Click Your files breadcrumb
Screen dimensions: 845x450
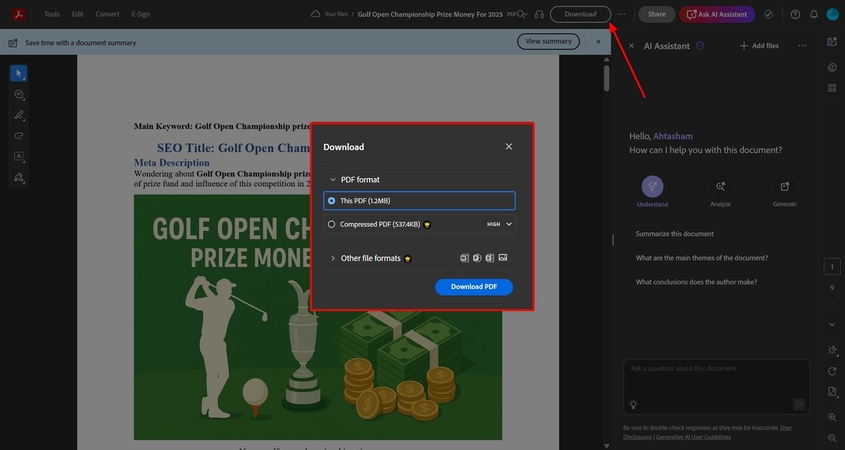[x=336, y=15]
